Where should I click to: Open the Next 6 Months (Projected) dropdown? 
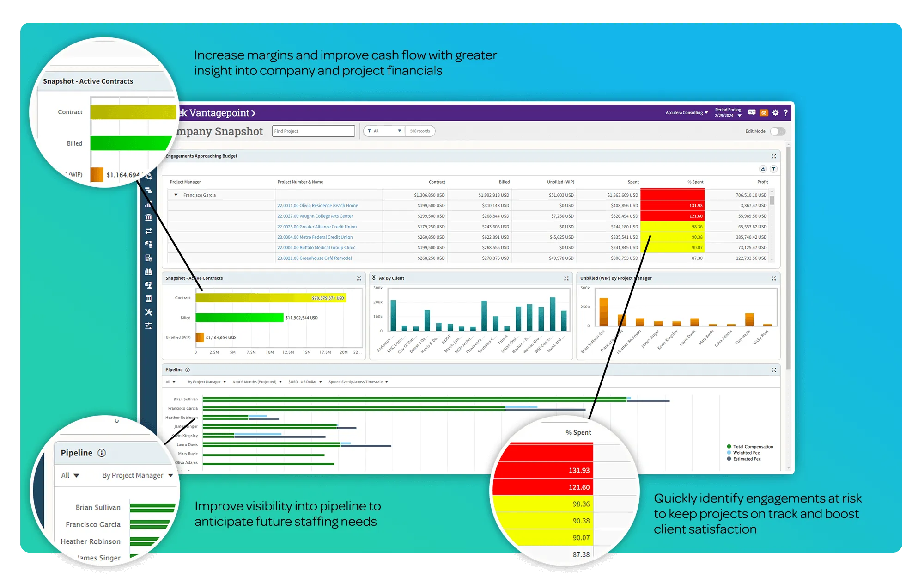[257, 382]
